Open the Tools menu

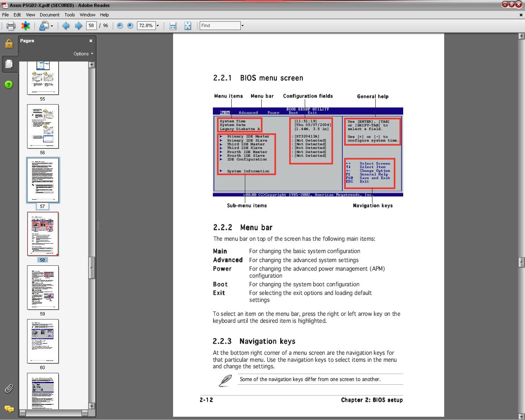point(70,14)
